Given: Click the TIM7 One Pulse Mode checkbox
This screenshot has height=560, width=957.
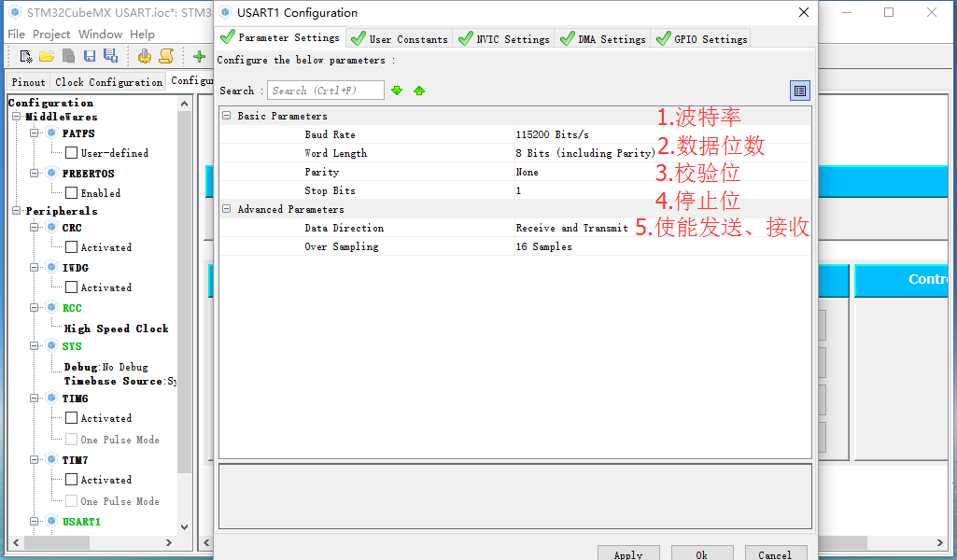Looking at the screenshot, I should coord(71,501).
